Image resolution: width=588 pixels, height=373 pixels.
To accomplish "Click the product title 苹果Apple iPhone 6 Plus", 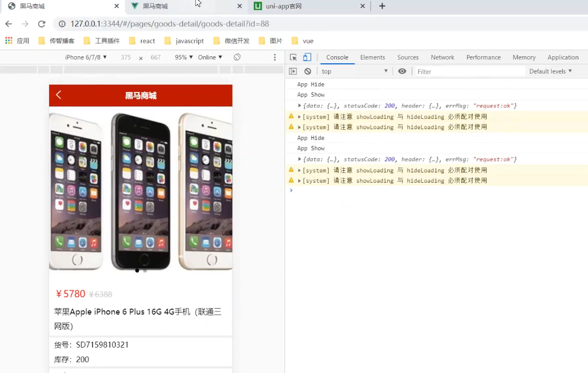I will click(138, 318).
